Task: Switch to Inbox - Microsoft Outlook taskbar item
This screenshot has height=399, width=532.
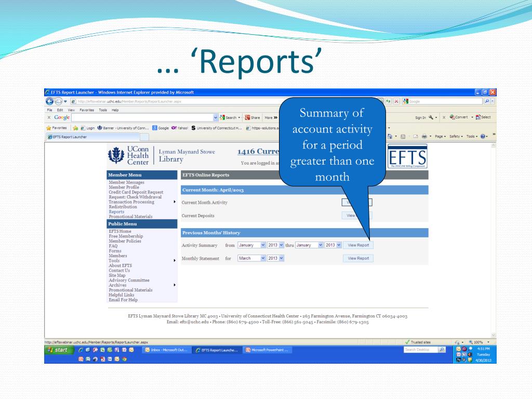Action: coord(166,350)
